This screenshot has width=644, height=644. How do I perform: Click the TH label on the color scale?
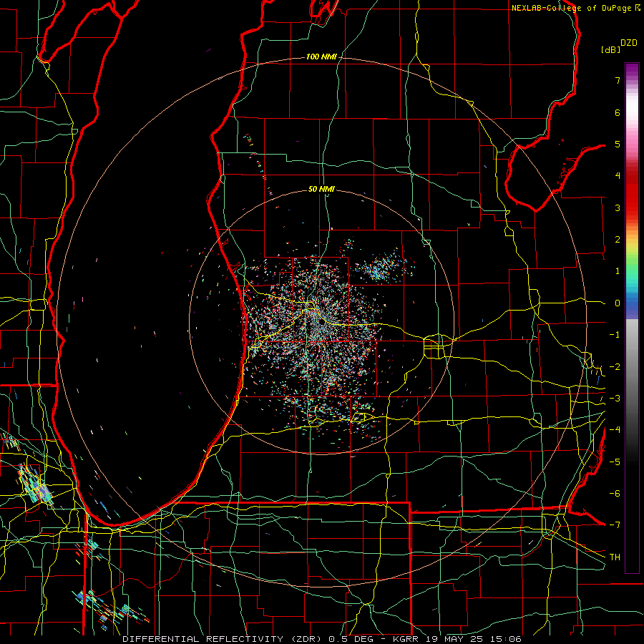pos(615,557)
